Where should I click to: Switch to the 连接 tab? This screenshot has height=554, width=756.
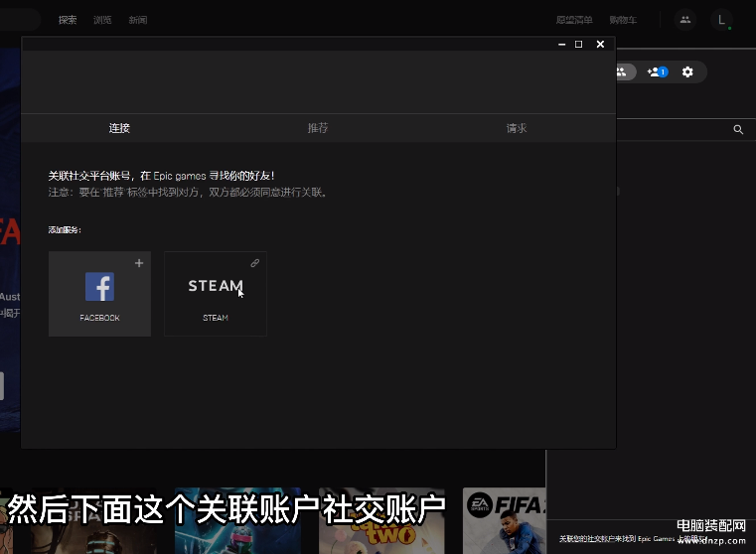tap(119, 128)
